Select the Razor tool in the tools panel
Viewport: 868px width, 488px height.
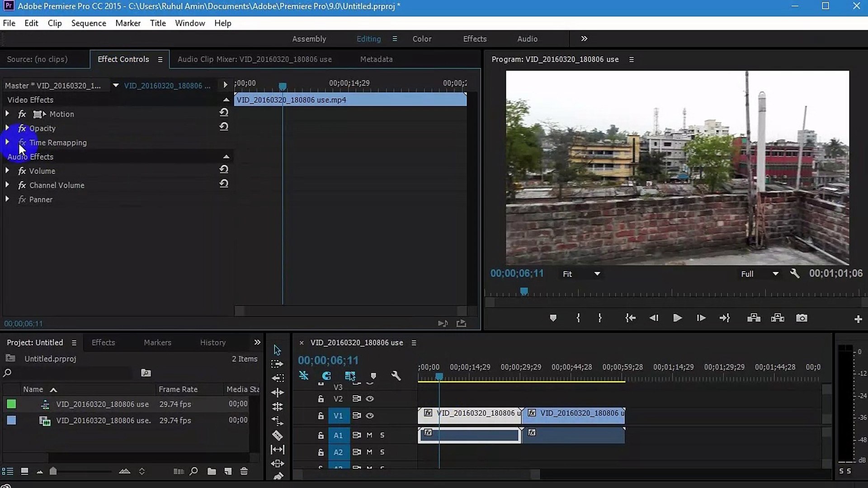click(x=278, y=435)
